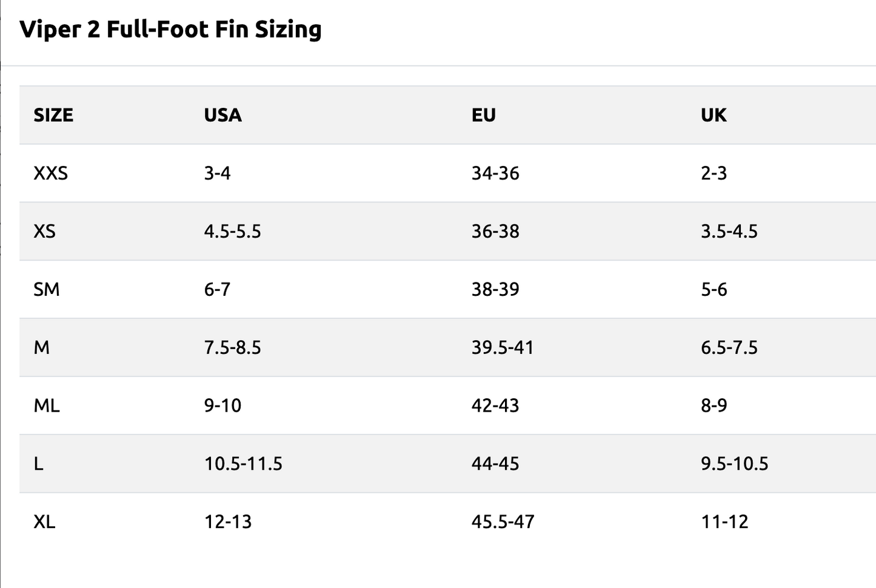The height and width of the screenshot is (588, 876).
Task: Click USA value 4.5-5.5 cell
Action: click(233, 232)
